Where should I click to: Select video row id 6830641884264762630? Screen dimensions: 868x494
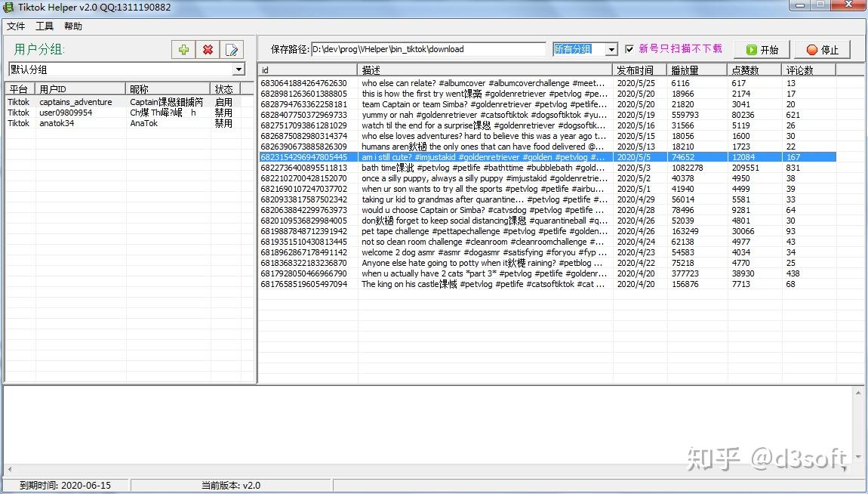click(x=547, y=83)
